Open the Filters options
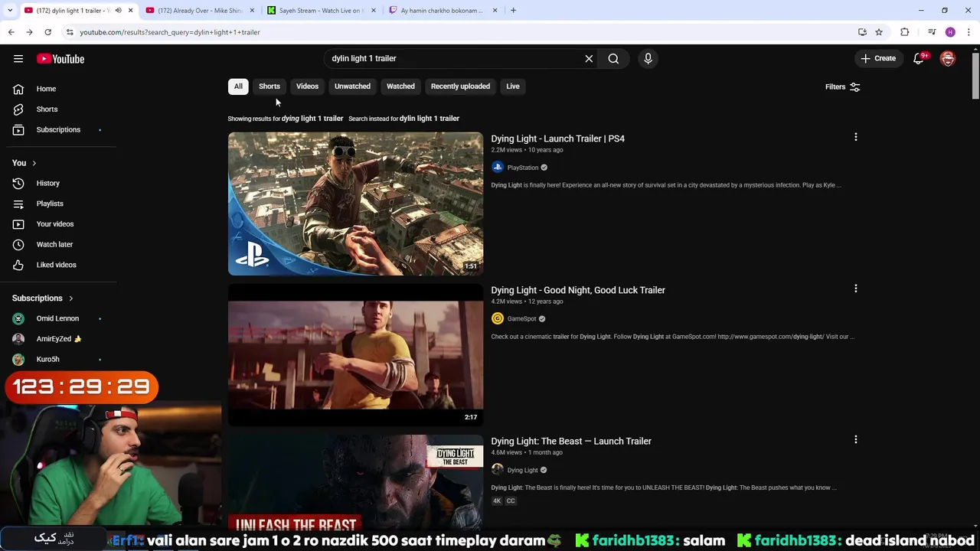 (x=843, y=86)
